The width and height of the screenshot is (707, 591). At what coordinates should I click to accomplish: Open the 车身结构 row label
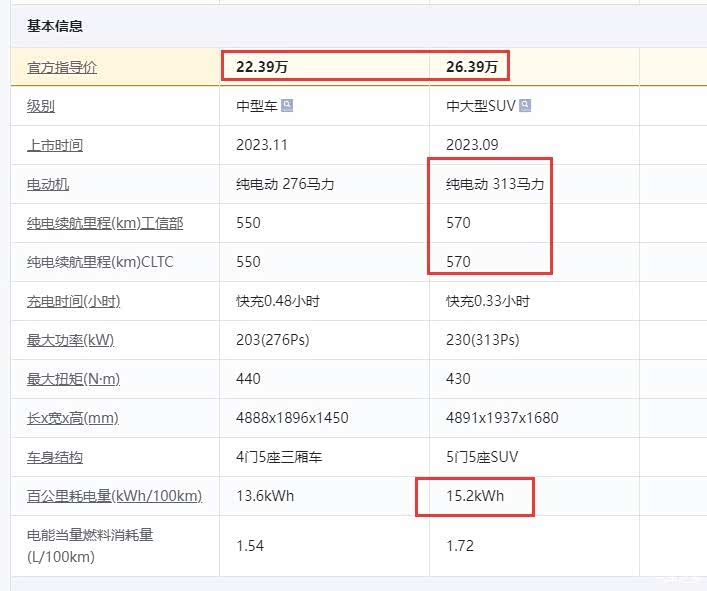pos(55,457)
